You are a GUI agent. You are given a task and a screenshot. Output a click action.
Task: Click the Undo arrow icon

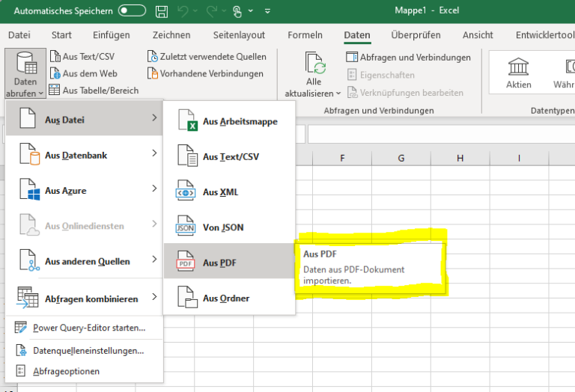pyautogui.click(x=183, y=11)
